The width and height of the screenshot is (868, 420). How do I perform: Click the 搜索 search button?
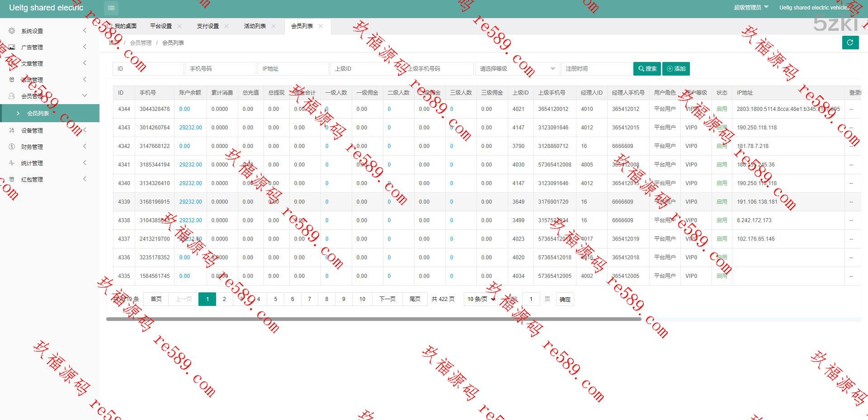point(647,69)
